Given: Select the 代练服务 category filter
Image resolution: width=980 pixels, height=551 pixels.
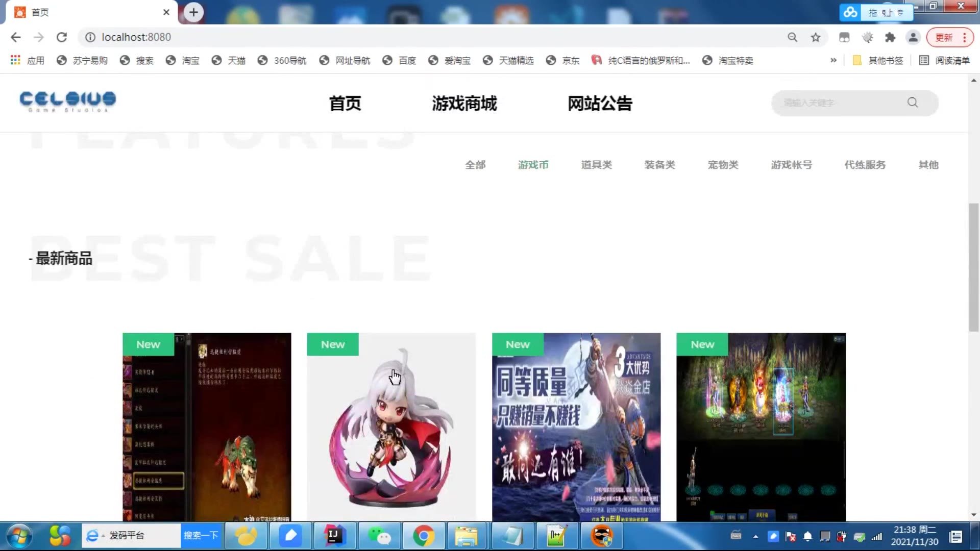Looking at the screenshot, I should coord(865,165).
